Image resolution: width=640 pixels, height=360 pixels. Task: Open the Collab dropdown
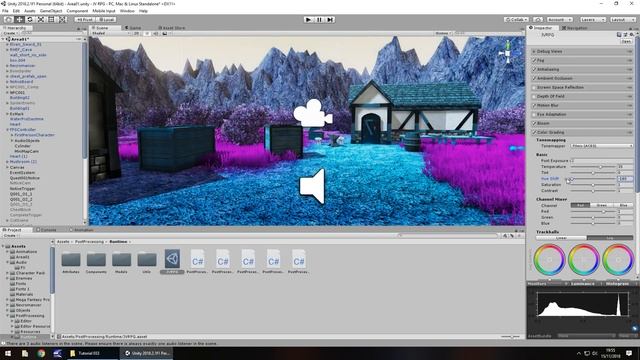pos(516,19)
